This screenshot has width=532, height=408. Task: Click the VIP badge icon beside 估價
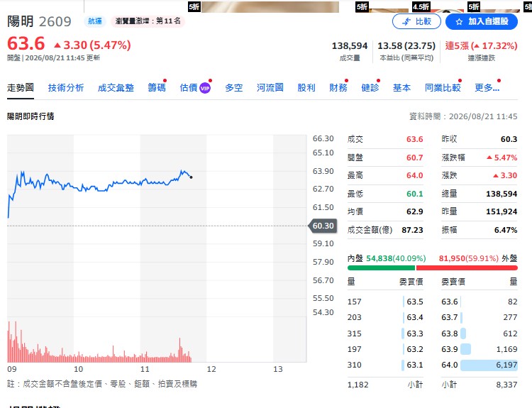click(x=205, y=88)
